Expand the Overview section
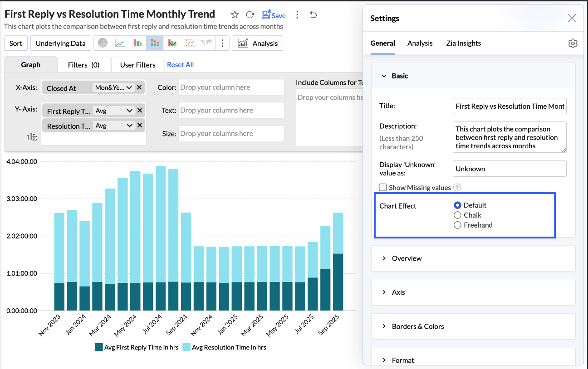Image resolution: width=588 pixels, height=369 pixels. coord(407,258)
